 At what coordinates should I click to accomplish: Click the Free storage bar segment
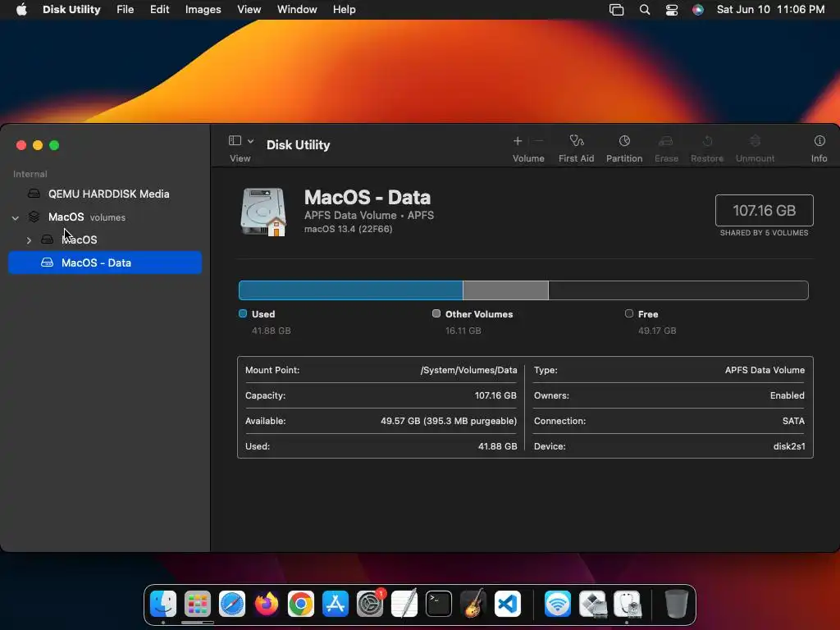pyautogui.click(x=678, y=290)
